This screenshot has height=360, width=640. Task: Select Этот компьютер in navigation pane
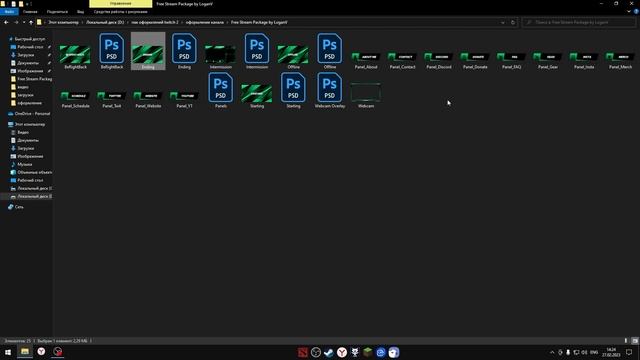pyautogui.click(x=27, y=124)
